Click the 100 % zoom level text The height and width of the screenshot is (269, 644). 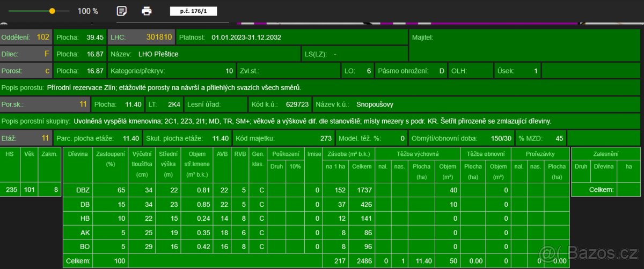[x=87, y=11]
